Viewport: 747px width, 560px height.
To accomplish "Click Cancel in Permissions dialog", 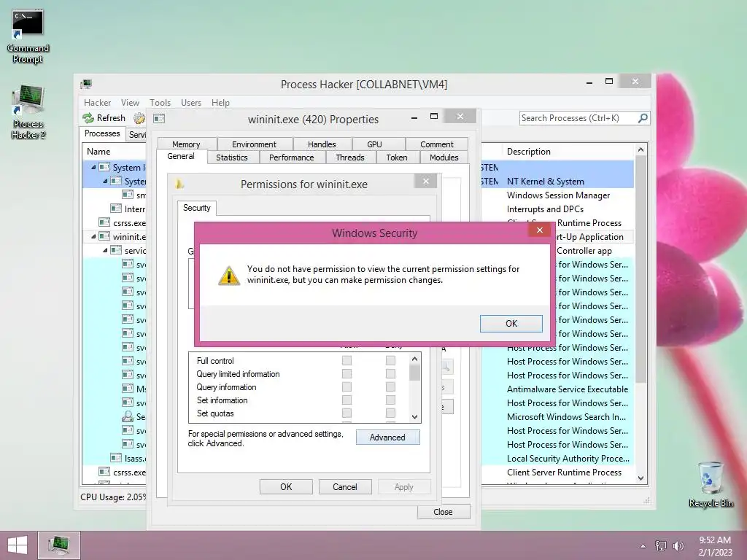I will pos(345,486).
